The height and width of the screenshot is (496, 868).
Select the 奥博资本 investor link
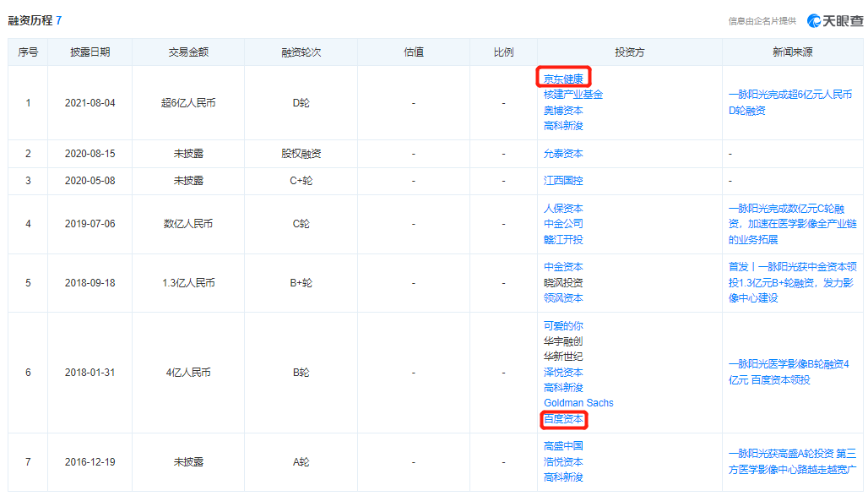click(x=563, y=110)
